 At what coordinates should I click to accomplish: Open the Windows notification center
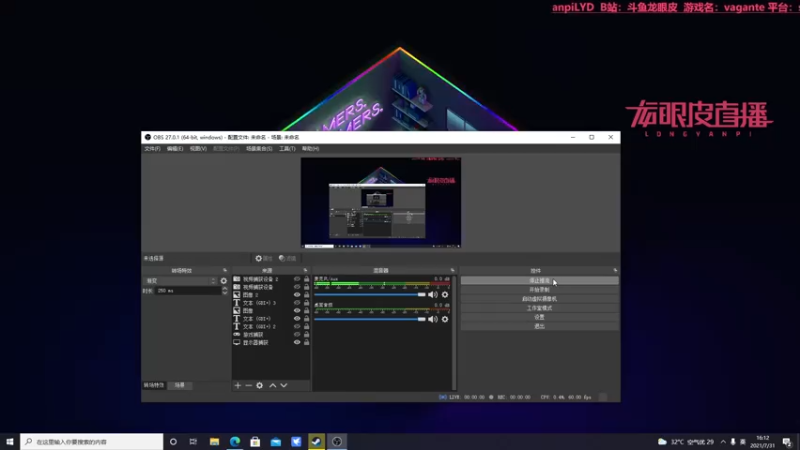point(787,441)
